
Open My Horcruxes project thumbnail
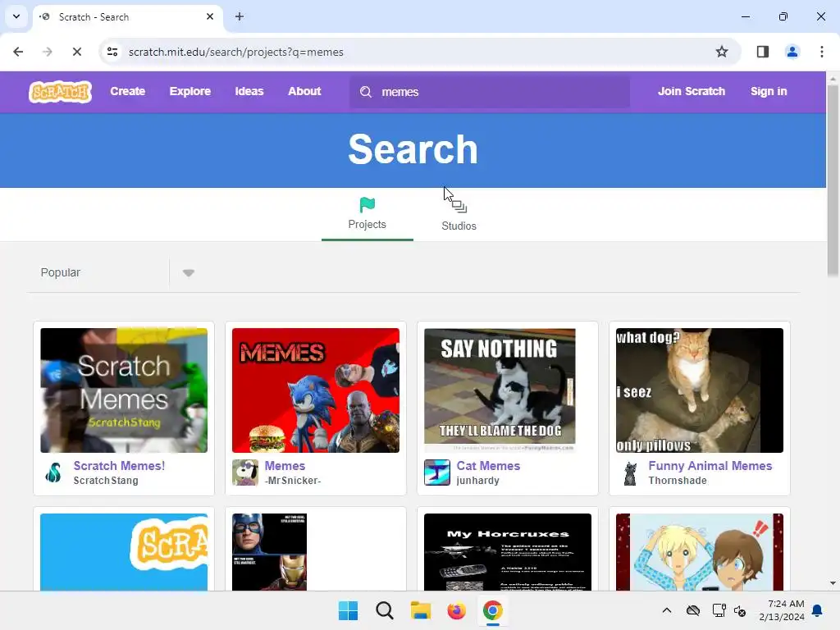coord(507,552)
